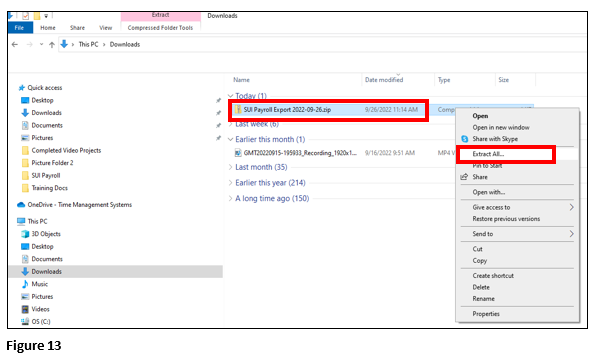Viewport: 596px width, 362px height.
Task: Sort by Type column header
Action: coord(444,80)
